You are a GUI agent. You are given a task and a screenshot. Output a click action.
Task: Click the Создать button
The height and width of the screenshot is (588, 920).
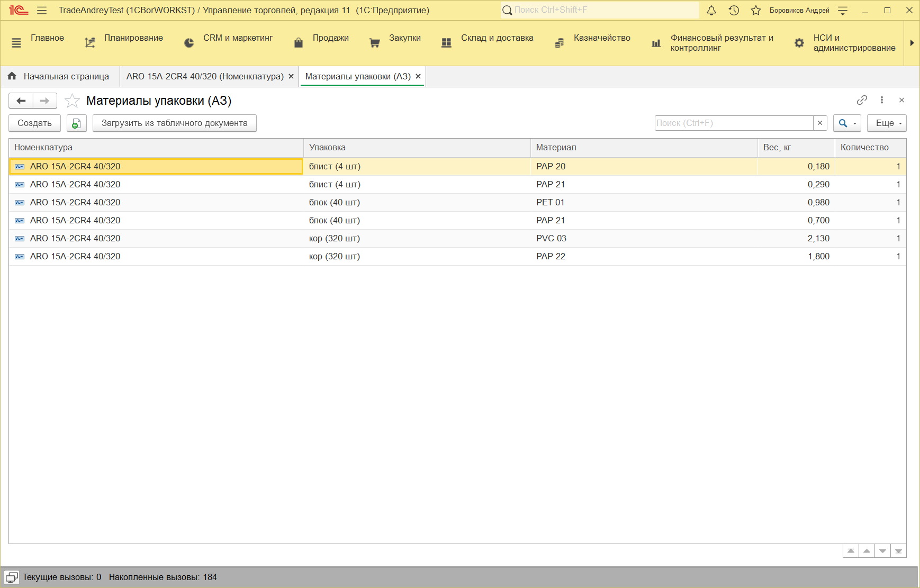point(35,123)
